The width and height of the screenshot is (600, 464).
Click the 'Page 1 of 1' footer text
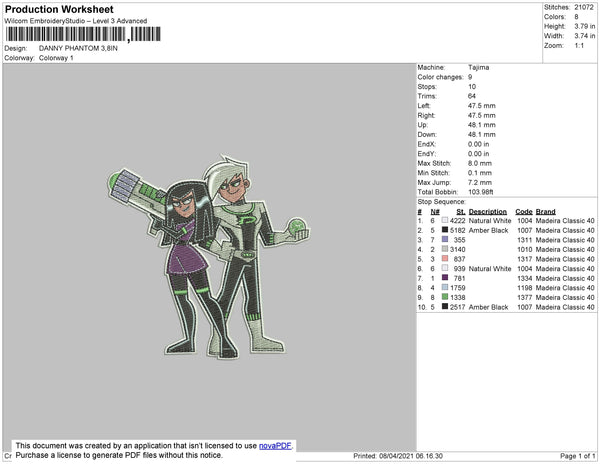[577, 456]
